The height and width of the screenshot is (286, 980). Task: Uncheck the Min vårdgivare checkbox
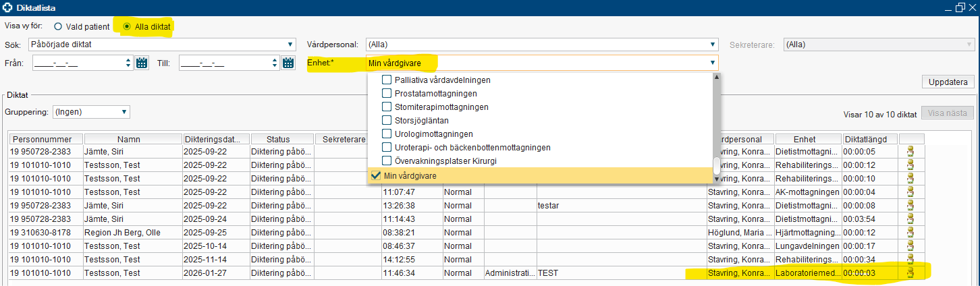tap(376, 176)
